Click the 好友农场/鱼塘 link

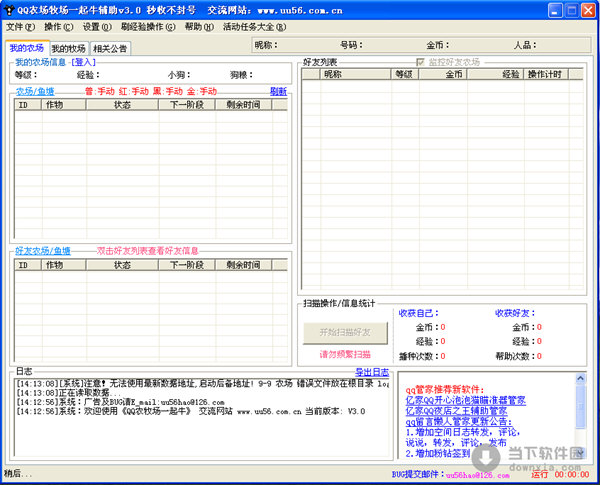point(43,251)
